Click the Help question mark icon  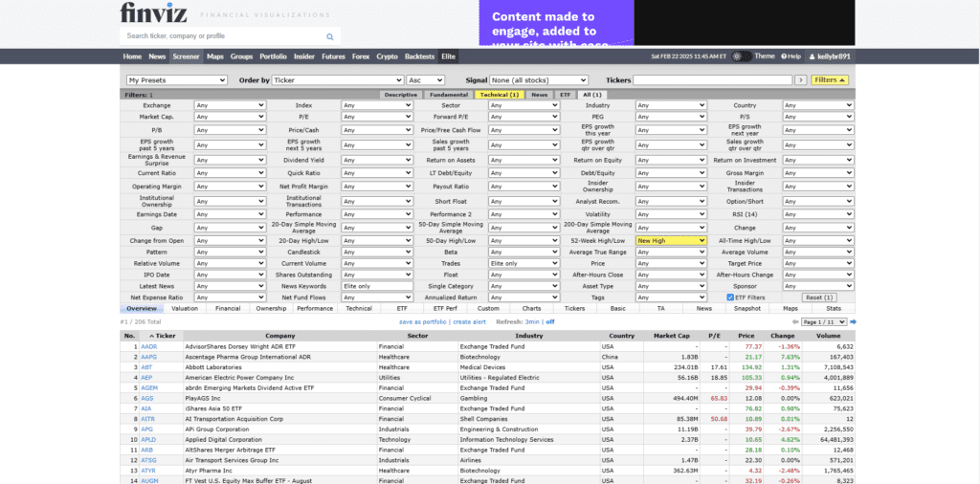click(x=783, y=56)
